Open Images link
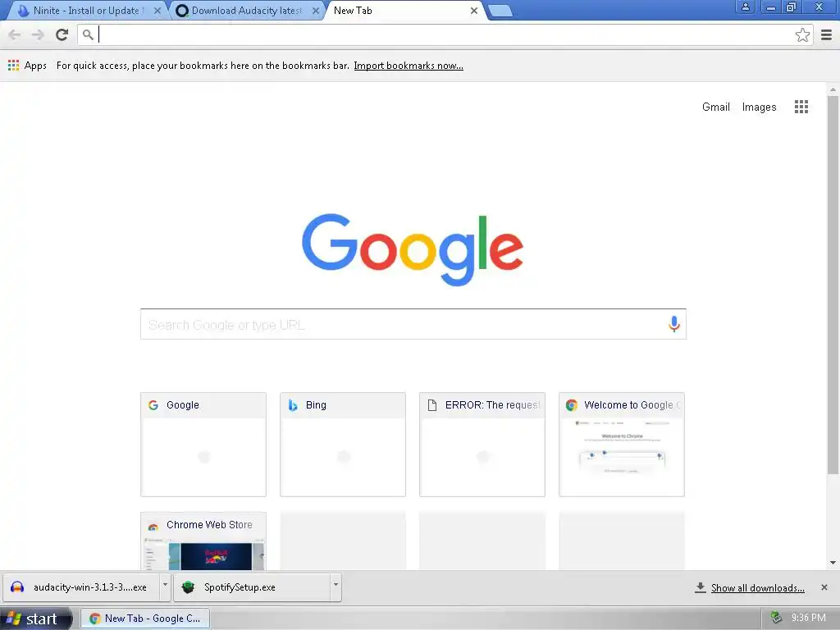 [x=759, y=107]
